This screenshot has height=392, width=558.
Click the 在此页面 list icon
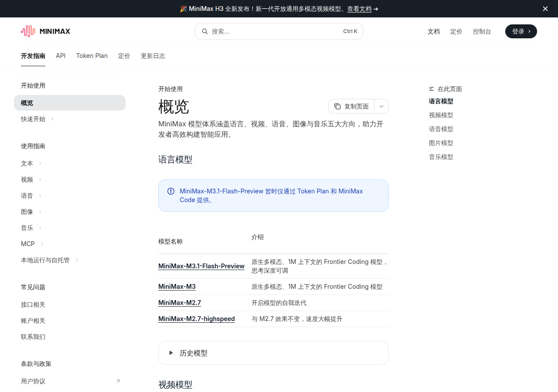[x=432, y=89]
